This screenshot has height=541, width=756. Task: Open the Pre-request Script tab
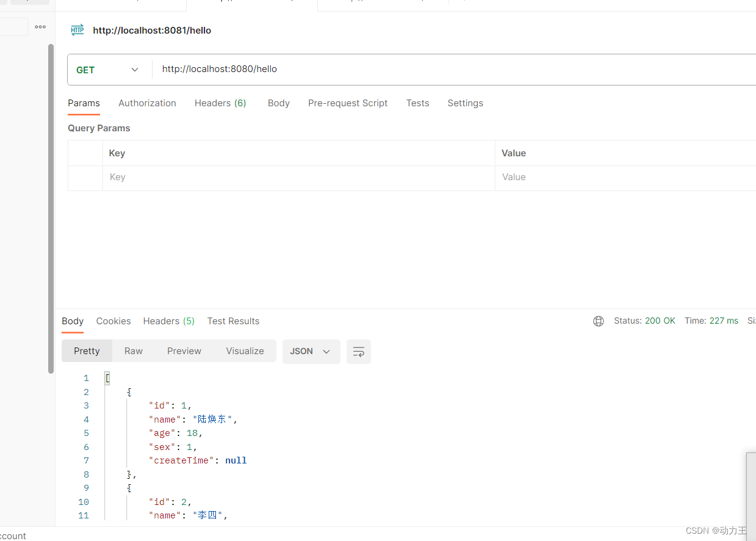(x=348, y=103)
